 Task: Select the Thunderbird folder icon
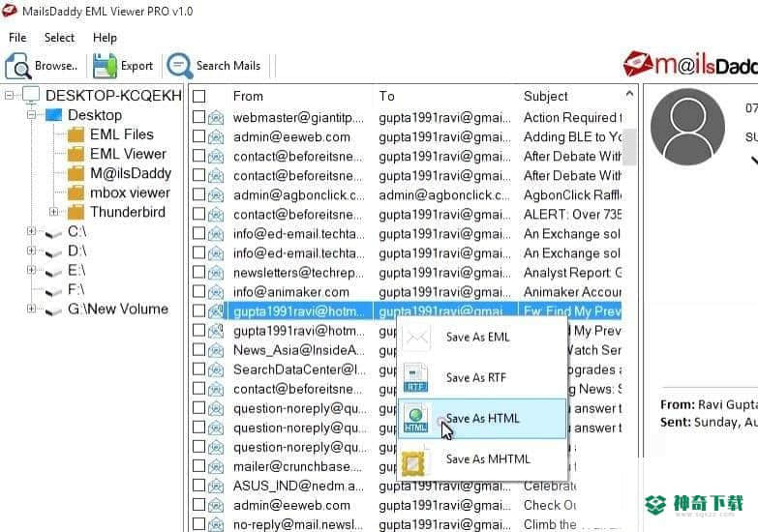point(76,212)
